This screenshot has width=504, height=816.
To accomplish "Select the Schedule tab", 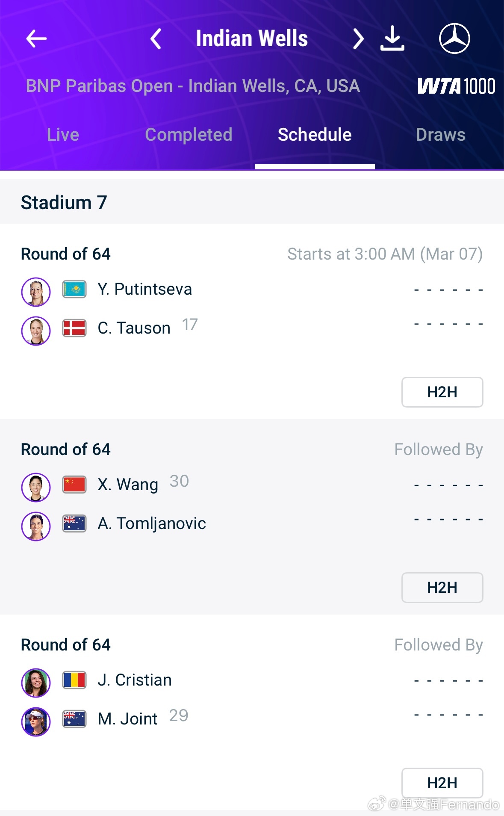I will tap(315, 135).
